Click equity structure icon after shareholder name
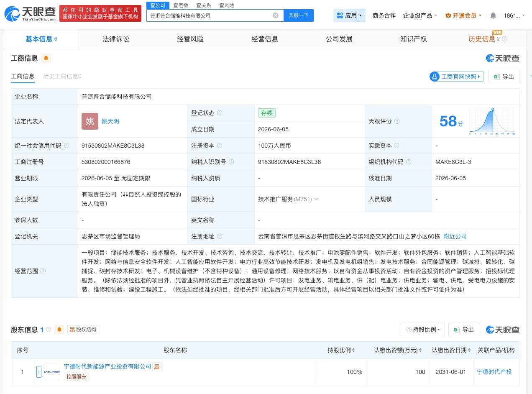 [157, 367]
